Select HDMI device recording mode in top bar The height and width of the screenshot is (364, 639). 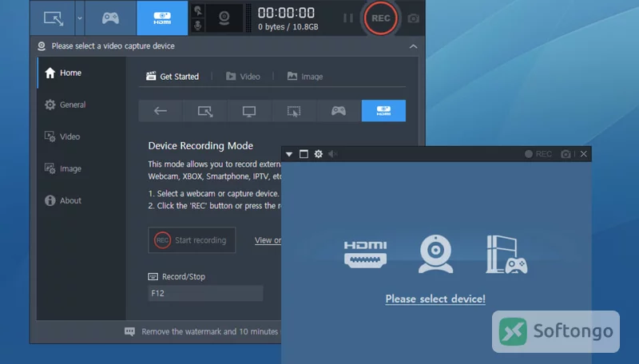pos(162,18)
